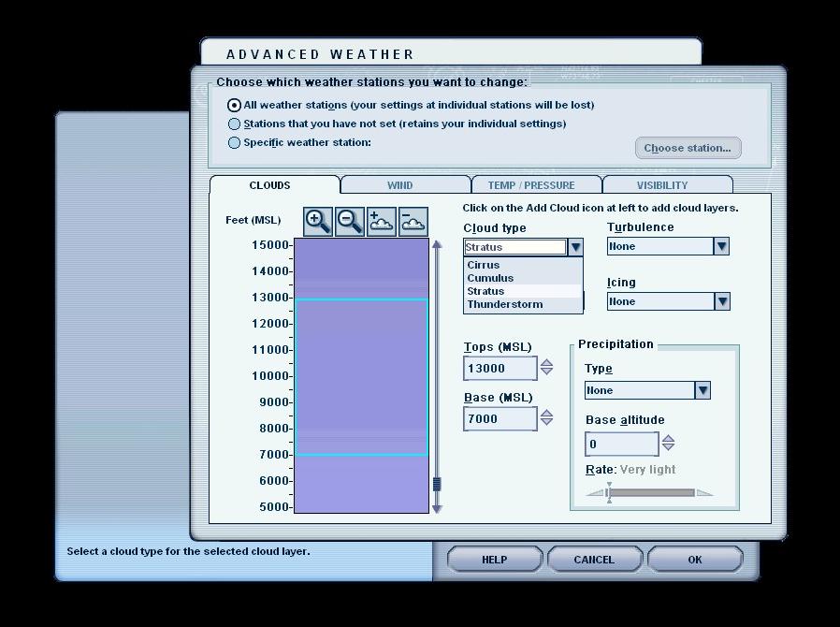The height and width of the screenshot is (627, 840).
Task: Select the All weather stations radio button
Action: 235,105
